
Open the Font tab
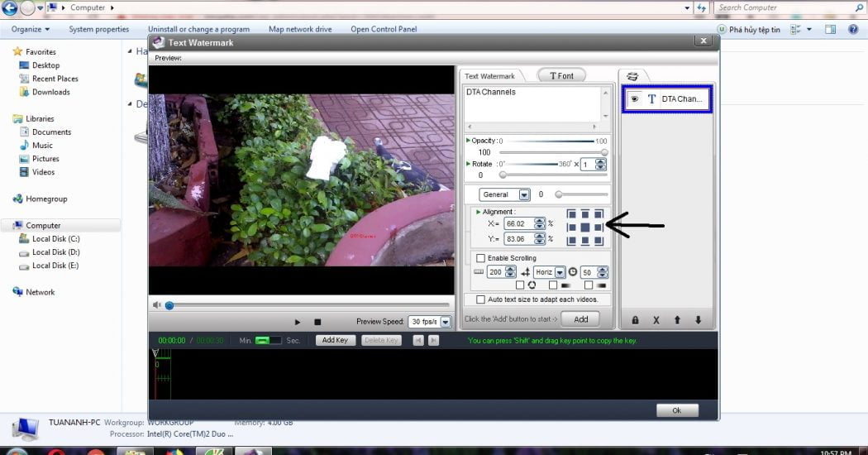(x=561, y=76)
